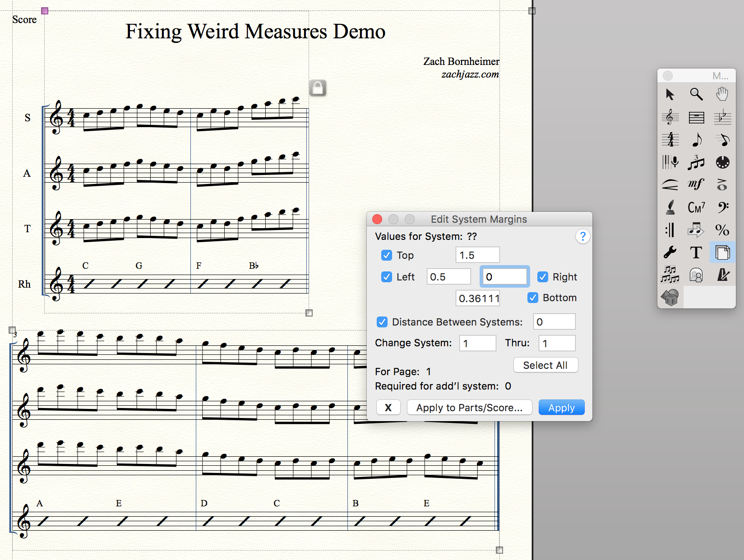Activate the Key Signature tool

click(x=722, y=117)
